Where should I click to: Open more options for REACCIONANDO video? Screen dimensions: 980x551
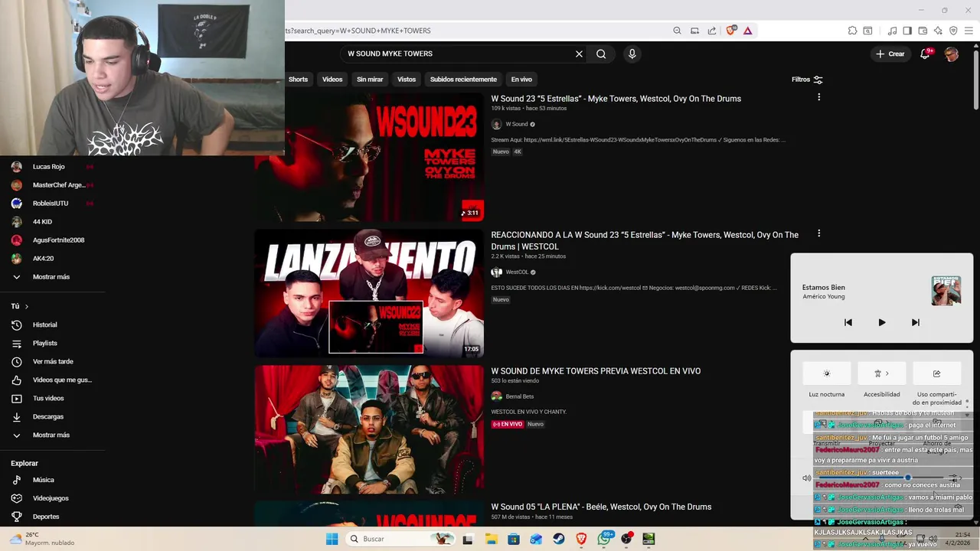coord(818,233)
